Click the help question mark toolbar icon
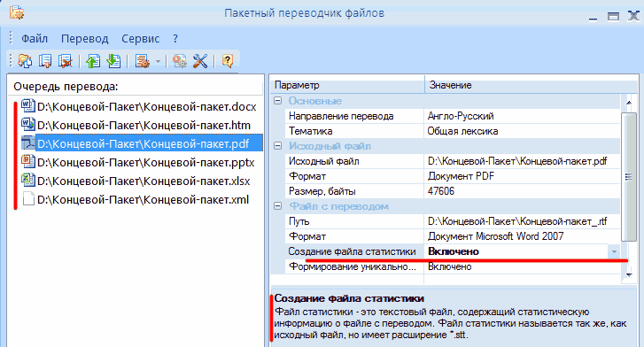Image resolution: width=644 pixels, height=347 pixels. coord(227,61)
